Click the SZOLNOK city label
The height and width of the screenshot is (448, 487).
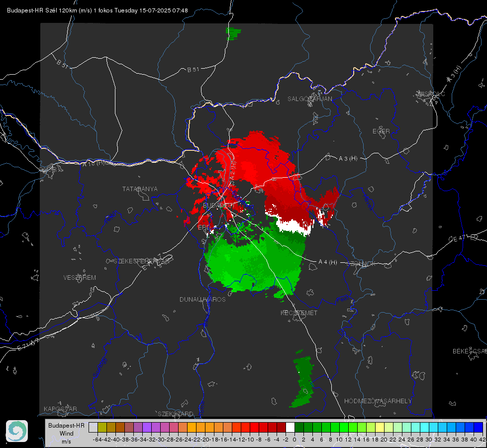(362, 264)
